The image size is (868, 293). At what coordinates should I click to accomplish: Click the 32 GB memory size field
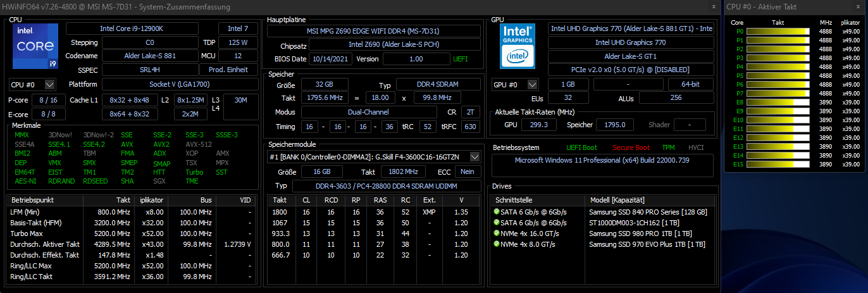tap(325, 85)
